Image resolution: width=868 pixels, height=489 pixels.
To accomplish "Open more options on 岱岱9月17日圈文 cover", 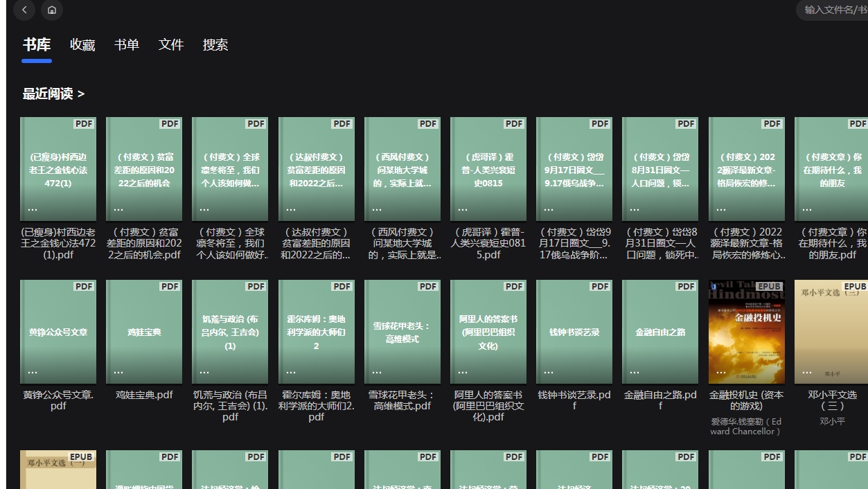I will click(549, 209).
